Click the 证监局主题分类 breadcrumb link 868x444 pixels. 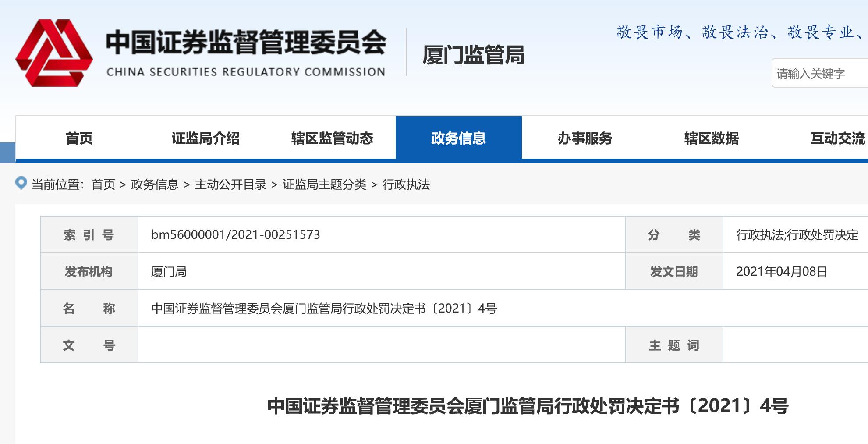point(324,185)
